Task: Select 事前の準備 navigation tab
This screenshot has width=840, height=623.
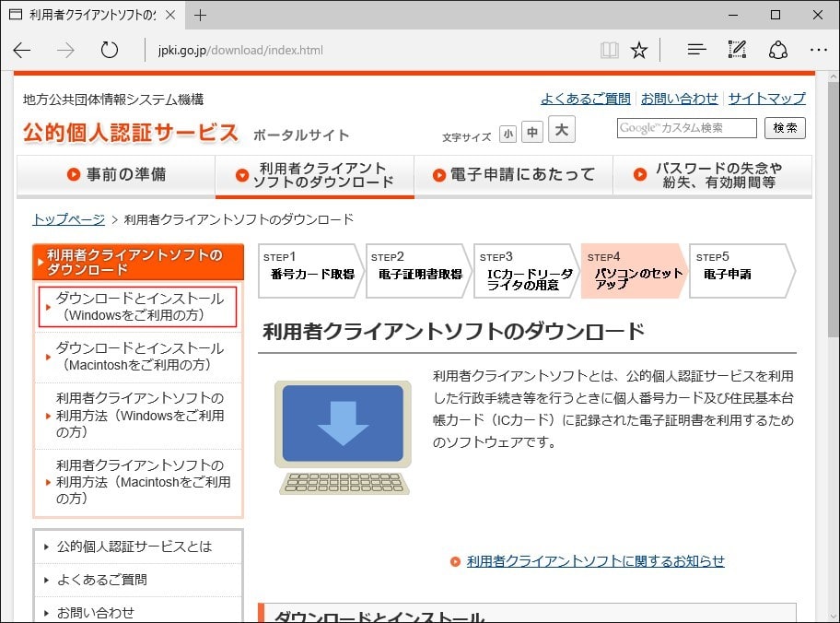Action: pos(116,175)
